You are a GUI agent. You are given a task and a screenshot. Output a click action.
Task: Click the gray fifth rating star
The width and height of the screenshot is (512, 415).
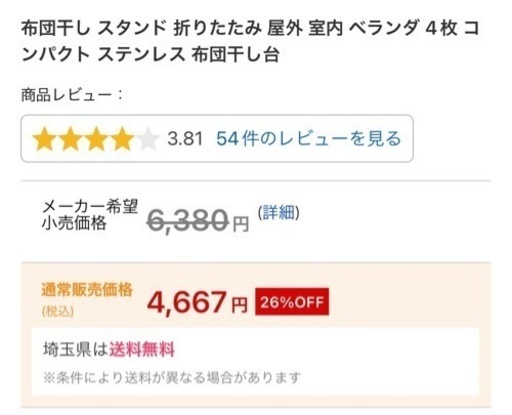[x=148, y=139]
